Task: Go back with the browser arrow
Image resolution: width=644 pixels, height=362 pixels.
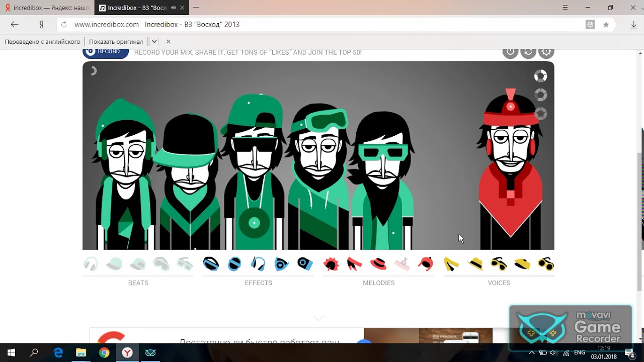Action: click(x=15, y=24)
